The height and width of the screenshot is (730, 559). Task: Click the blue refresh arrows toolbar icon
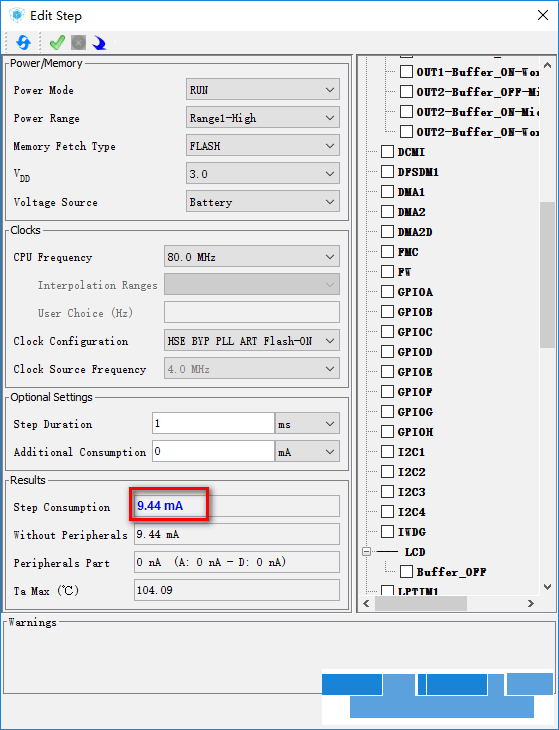(23, 43)
